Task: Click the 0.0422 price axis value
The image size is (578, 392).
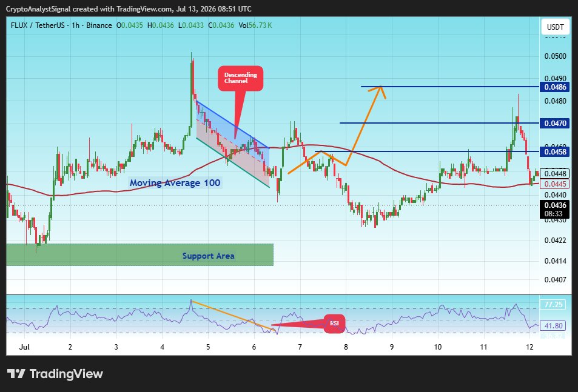Action: point(555,241)
